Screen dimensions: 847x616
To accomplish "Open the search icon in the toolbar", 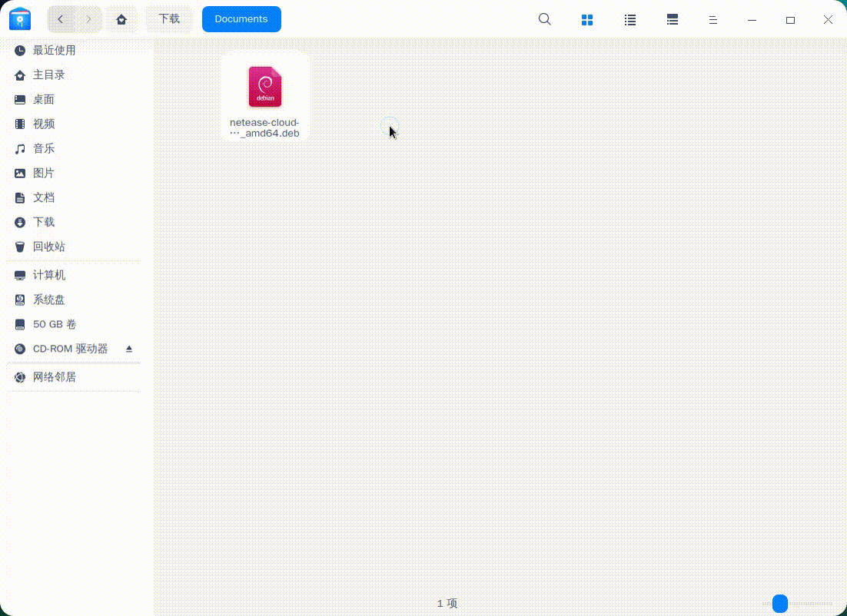I will point(545,19).
